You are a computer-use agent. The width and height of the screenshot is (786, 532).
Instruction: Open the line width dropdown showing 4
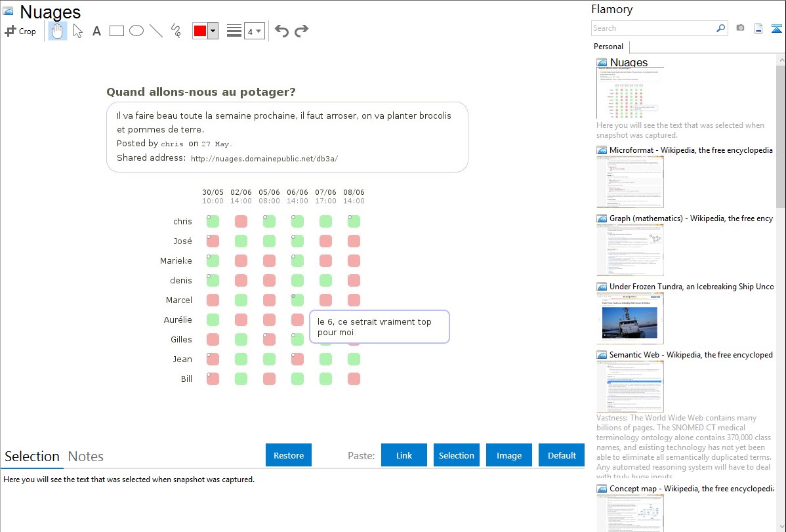point(255,31)
